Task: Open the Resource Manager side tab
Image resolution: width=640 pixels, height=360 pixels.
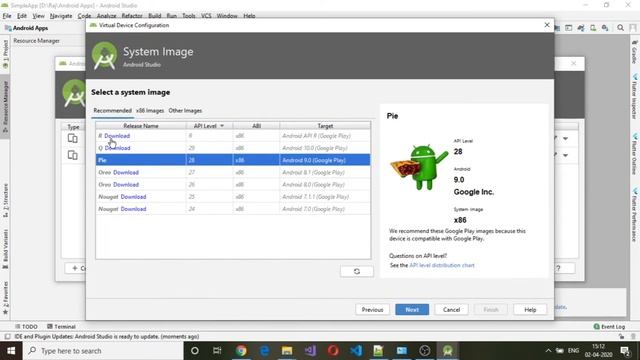Action: (5, 106)
